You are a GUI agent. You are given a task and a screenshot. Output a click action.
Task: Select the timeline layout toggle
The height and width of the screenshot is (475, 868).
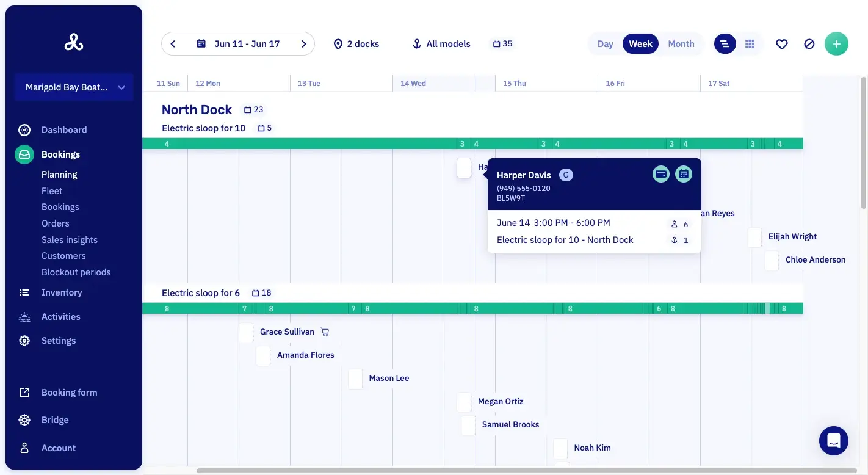coord(725,44)
